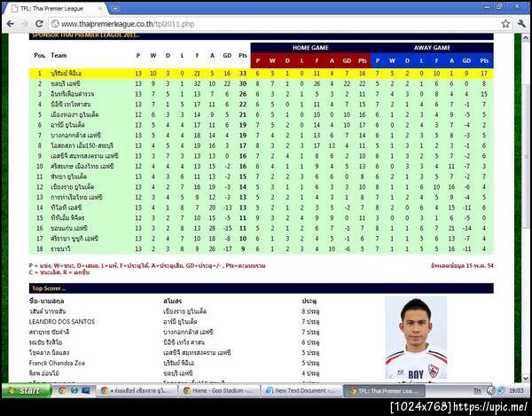This screenshot has width=532, height=416.
Task: Click ขอนแก่น เอฟซี team name in row 16
Action: (x=69, y=228)
